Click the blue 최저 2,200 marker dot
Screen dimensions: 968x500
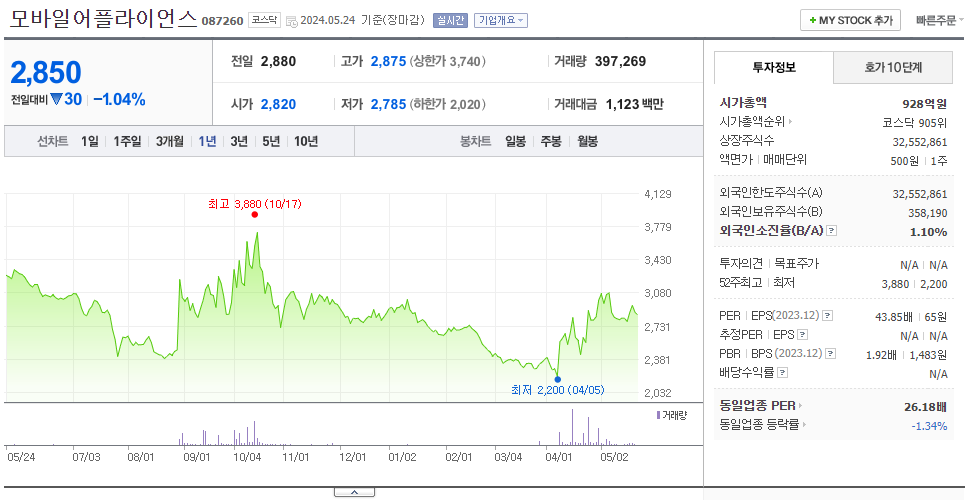click(x=557, y=380)
